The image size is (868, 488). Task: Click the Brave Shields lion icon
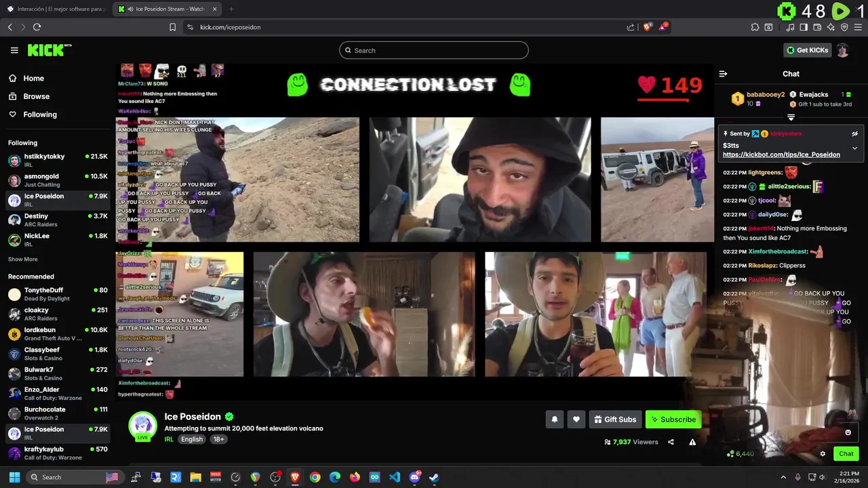click(647, 27)
